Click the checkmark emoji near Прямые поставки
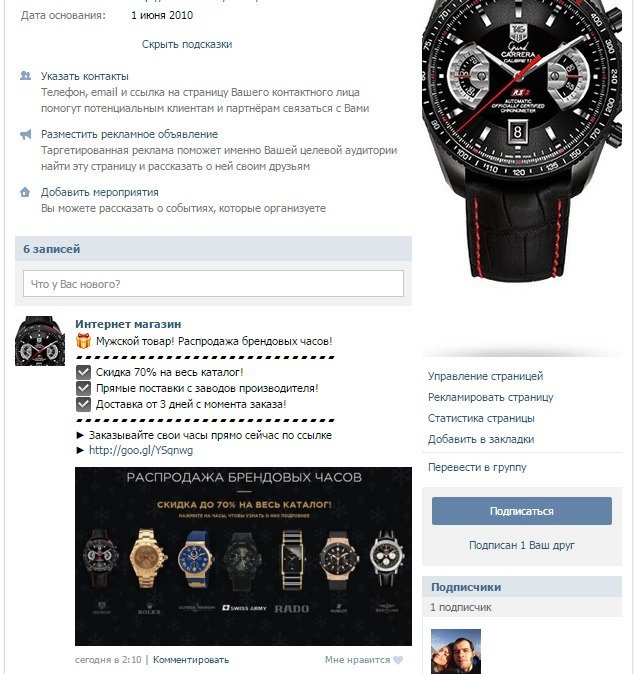 [x=83, y=388]
